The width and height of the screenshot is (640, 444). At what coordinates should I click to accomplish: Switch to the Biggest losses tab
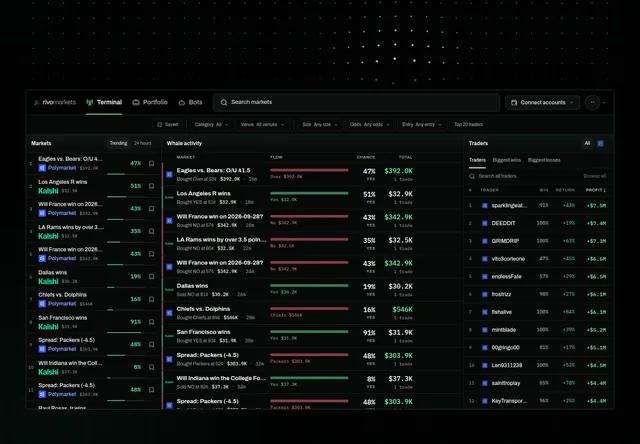click(544, 160)
